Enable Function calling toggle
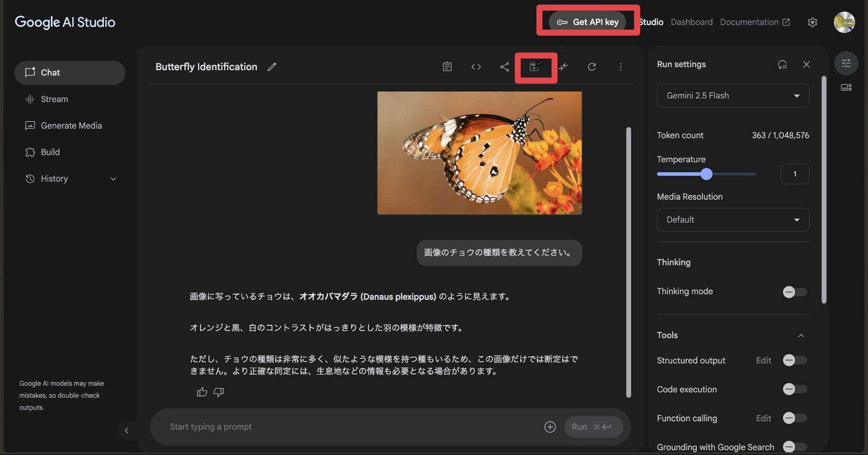 coord(795,418)
